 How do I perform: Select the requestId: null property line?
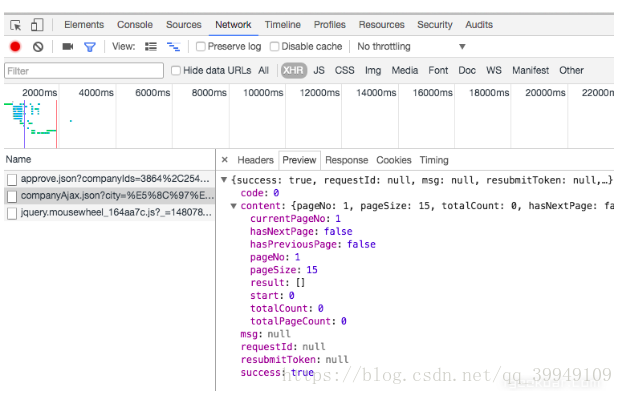pyautogui.click(x=283, y=347)
